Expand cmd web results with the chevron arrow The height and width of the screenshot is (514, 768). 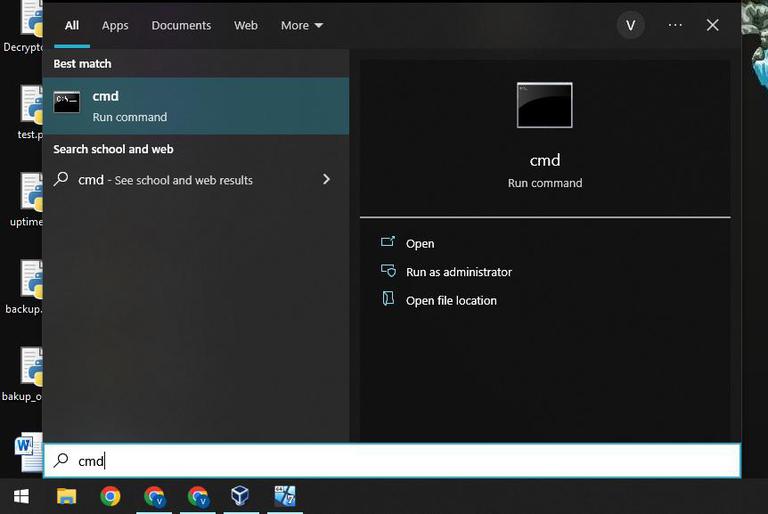(326, 179)
